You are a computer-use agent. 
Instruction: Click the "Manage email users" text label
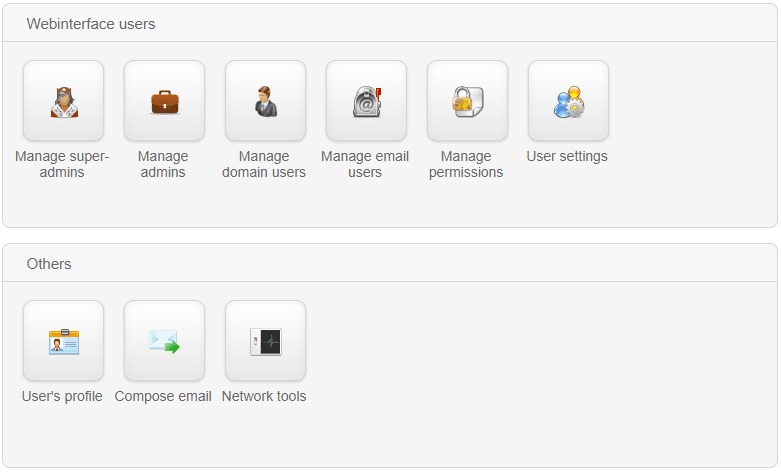[365, 164]
